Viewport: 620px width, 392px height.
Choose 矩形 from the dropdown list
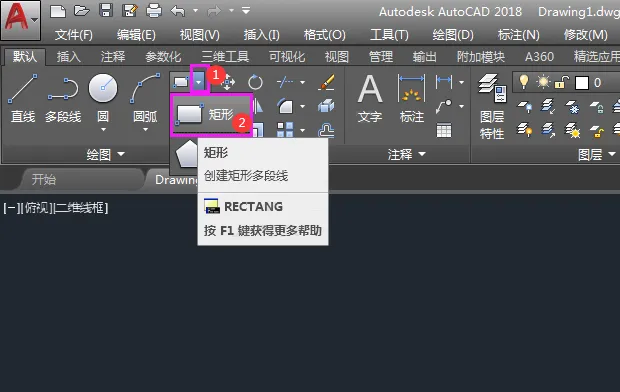click(x=212, y=115)
